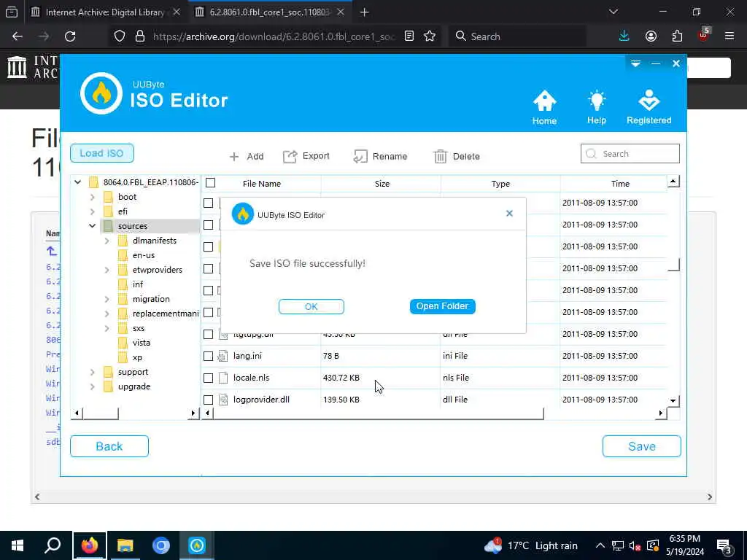The image size is (747, 560).
Task: Select the boot folder label
Action: [x=127, y=197]
